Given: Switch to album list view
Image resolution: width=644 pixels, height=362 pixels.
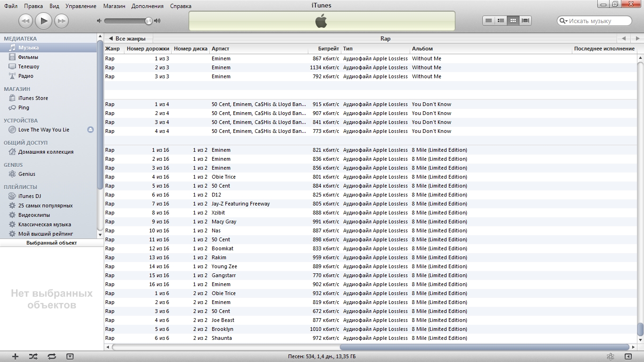Looking at the screenshot, I should (x=501, y=20).
